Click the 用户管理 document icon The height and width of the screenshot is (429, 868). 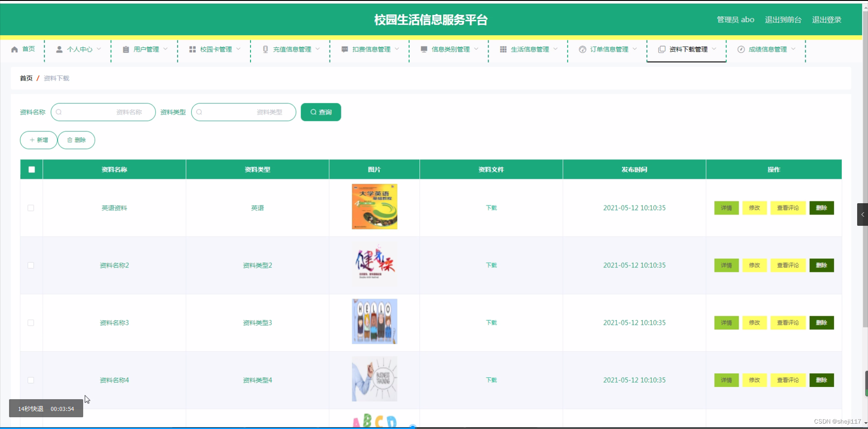point(125,49)
